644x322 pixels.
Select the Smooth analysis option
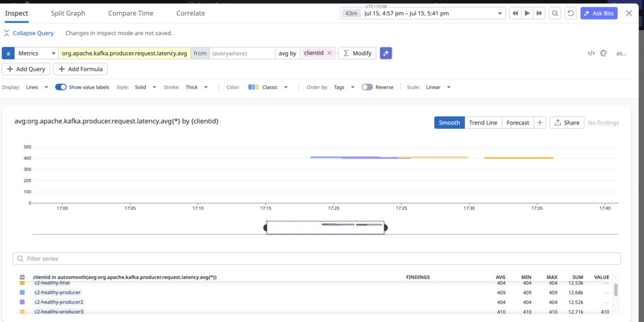click(x=449, y=123)
